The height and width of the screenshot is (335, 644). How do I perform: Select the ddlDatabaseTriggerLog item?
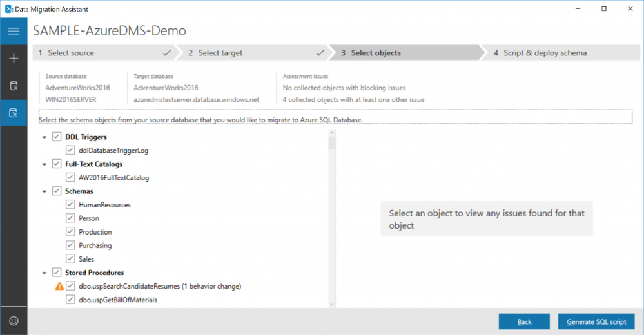tap(113, 151)
